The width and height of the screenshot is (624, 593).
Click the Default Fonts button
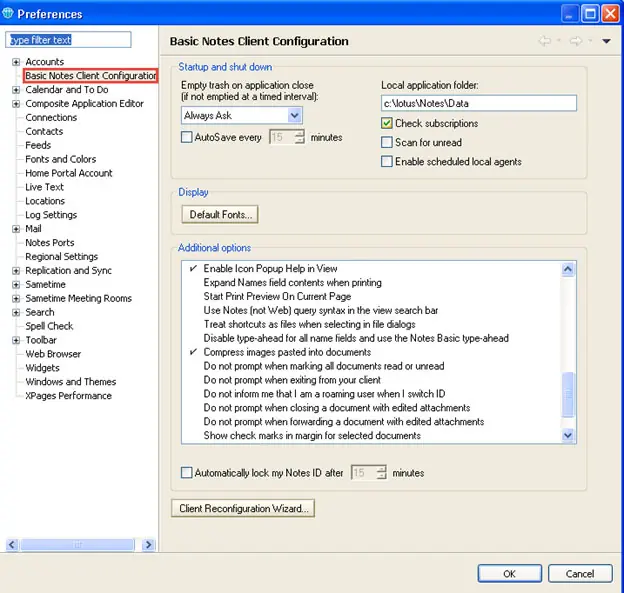coord(220,215)
